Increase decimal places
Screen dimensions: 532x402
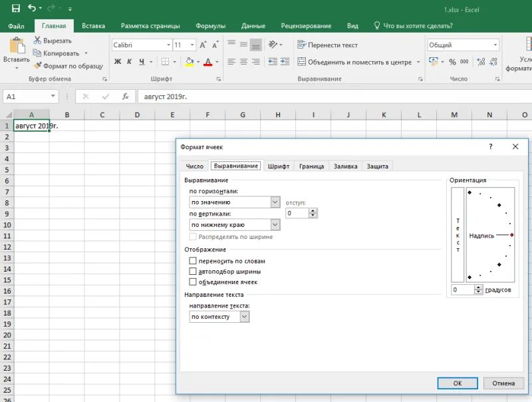pos(481,61)
